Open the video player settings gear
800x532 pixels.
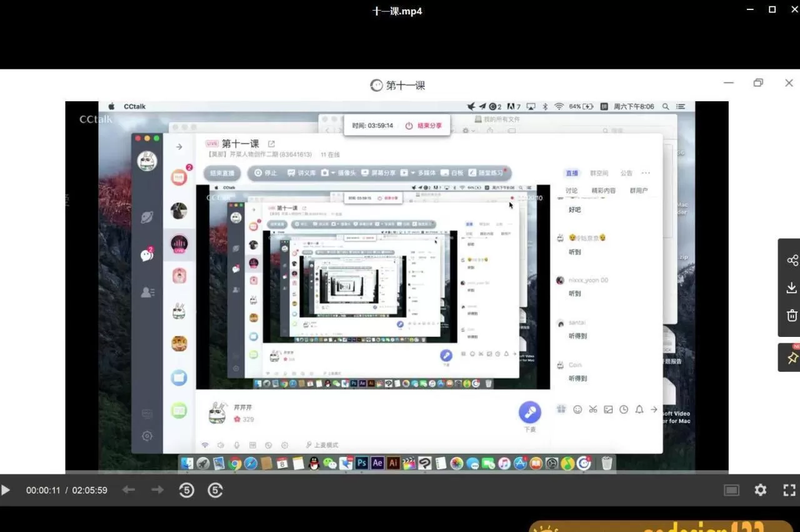click(x=760, y=490)
